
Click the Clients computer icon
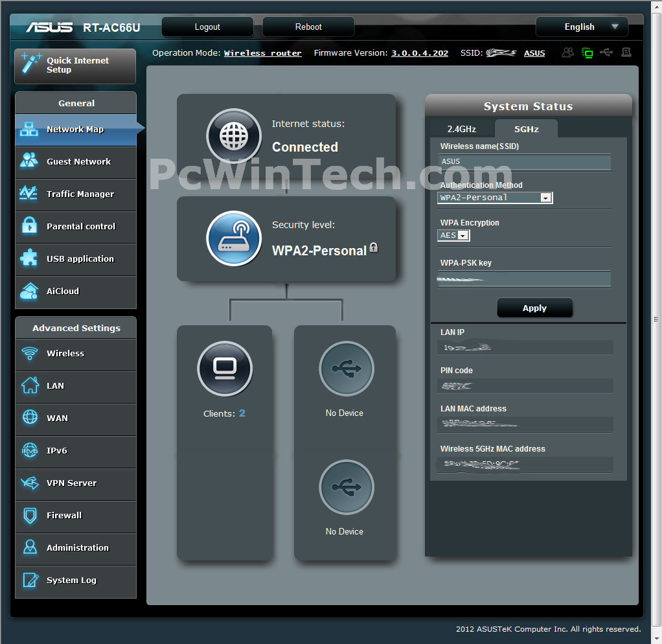(x=225, y=368)
